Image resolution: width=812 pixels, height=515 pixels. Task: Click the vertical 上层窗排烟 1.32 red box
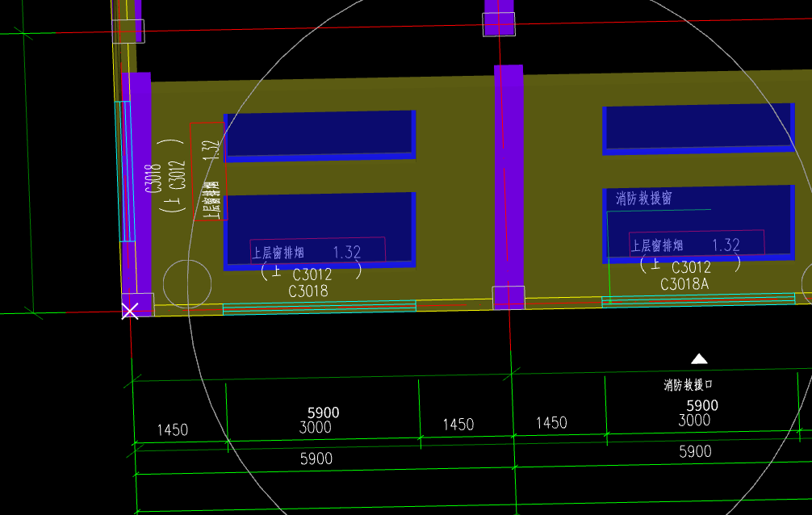[x=207, y=171]
